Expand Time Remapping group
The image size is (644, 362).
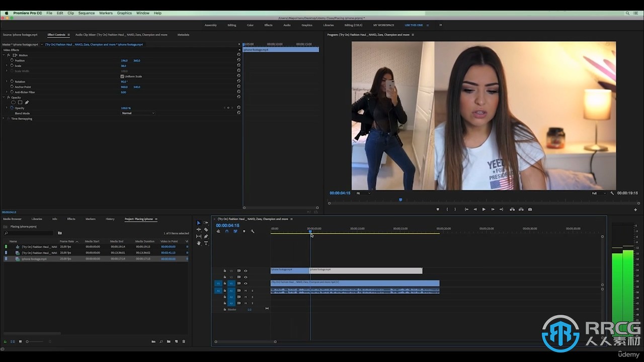click(4, 119)
